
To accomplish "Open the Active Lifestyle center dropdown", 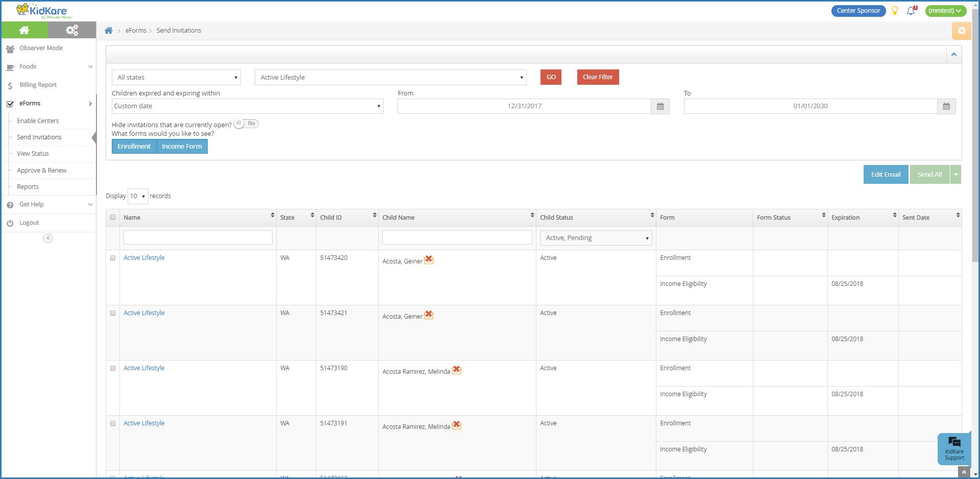I will [x=390, y=78].
